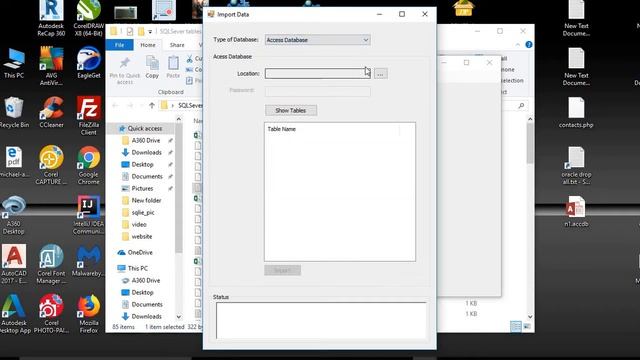Select website folder in navigation pane
Viewport: 640px width, 360px height.
[142, 236]
